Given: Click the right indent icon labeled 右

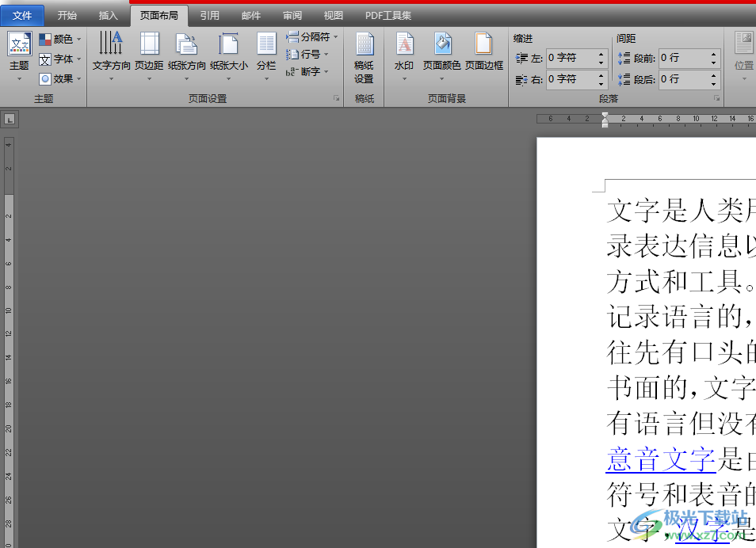Looking at the screenshot, I should 521,79.
